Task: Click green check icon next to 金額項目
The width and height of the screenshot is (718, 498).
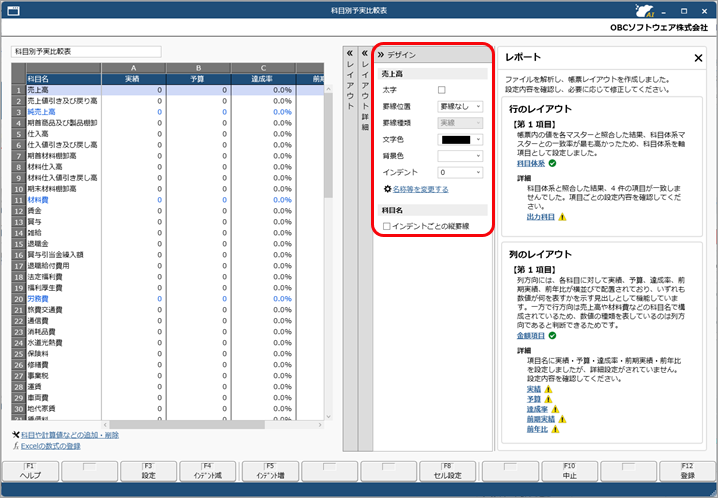Action: (553, 336)
